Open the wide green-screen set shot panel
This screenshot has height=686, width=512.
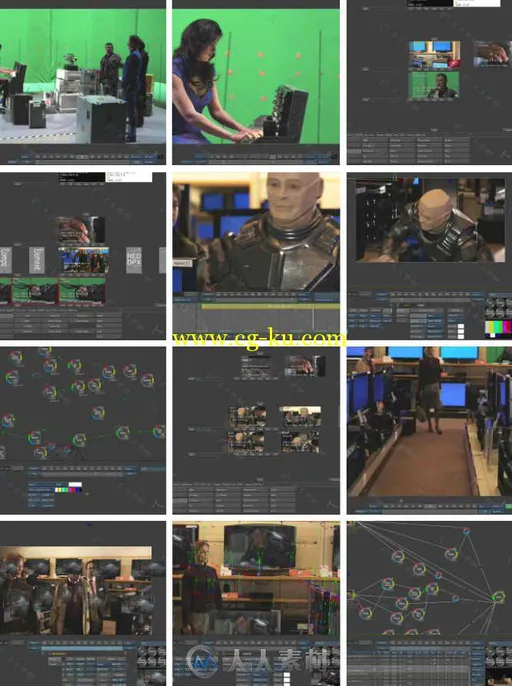(83, 77)
